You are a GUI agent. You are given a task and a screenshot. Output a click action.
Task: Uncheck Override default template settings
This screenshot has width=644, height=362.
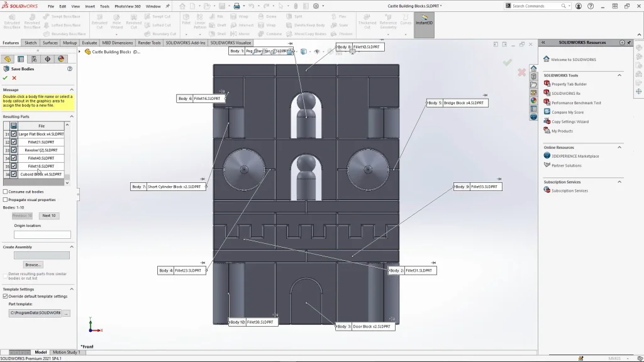point(6,296)
